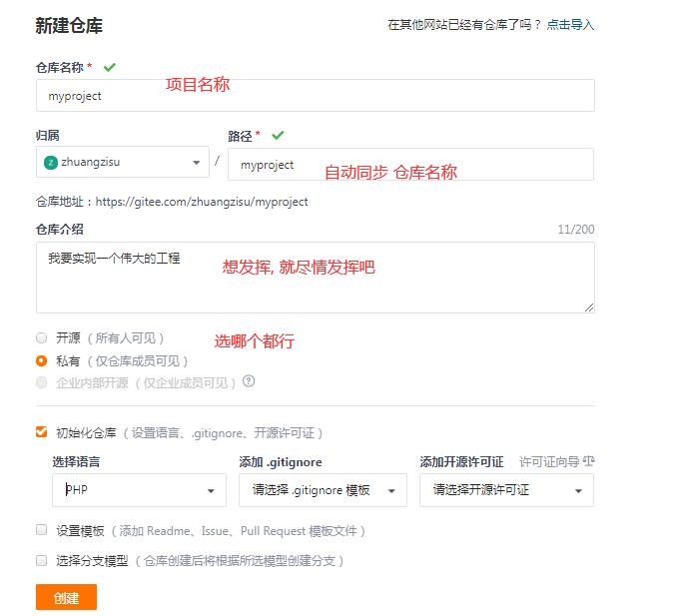Viewport: 675px width, 616px height.
Task: Click the help question mark icon
Action: tap(249, 381)
